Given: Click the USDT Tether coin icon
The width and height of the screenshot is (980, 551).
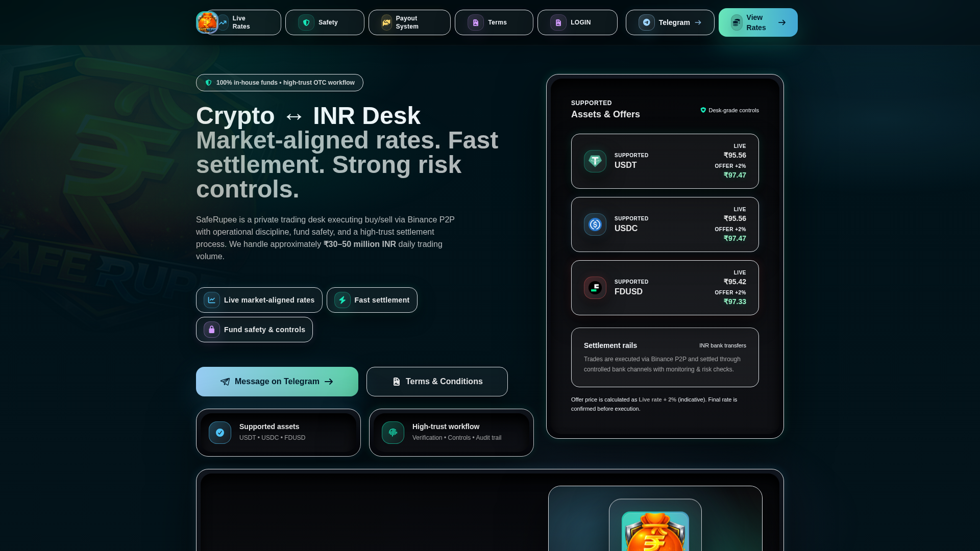Looking at the screenshot, I should [595, 161].
